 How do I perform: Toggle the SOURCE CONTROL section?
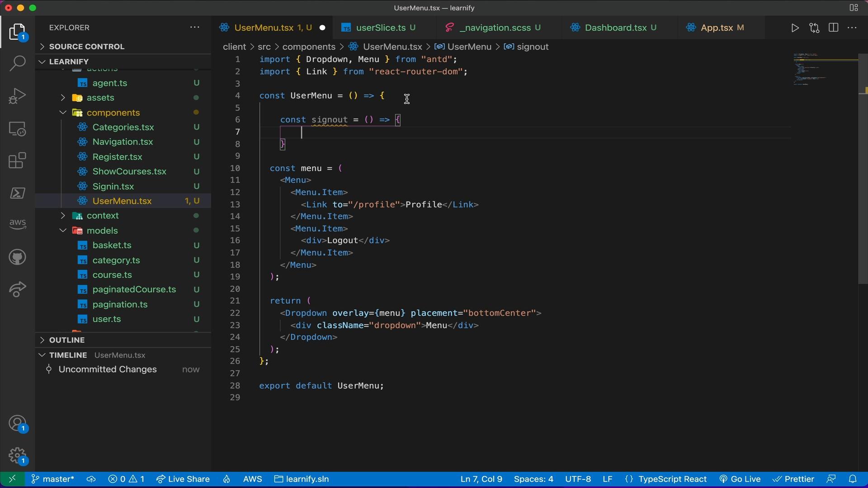tap(86, 47)
